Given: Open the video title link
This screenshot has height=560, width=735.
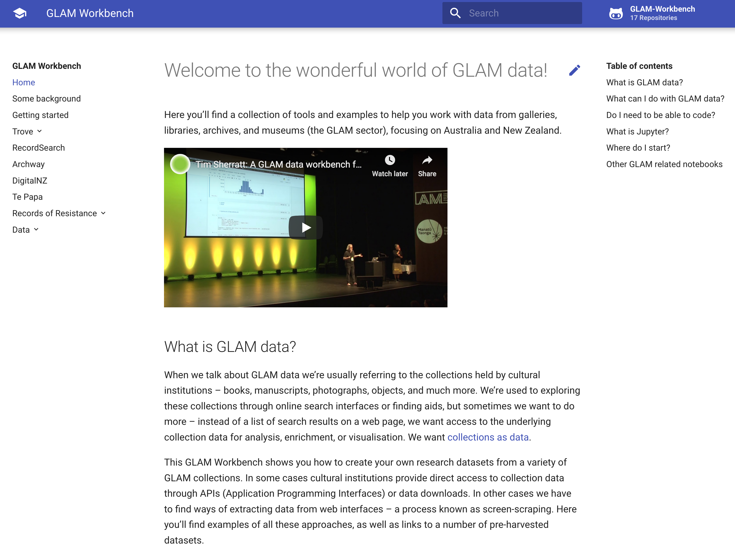Looking at the screenshot, I should [279, 164].
